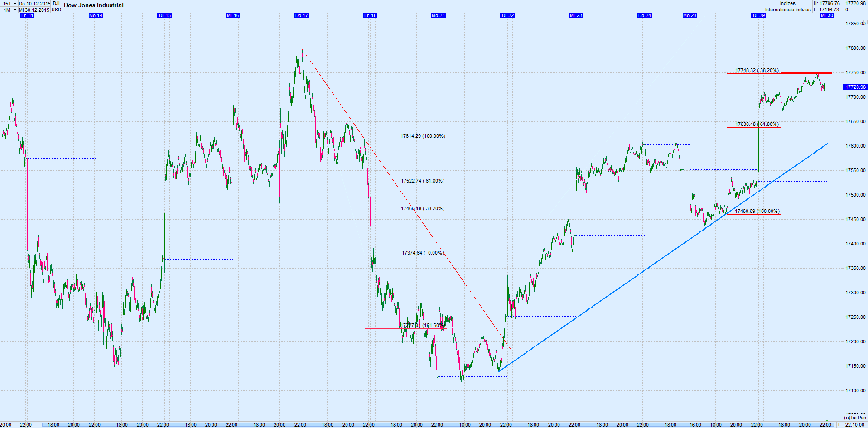Open the 1M compression dropdown
The height and width of the screenshot is (428, 868).
6,9
